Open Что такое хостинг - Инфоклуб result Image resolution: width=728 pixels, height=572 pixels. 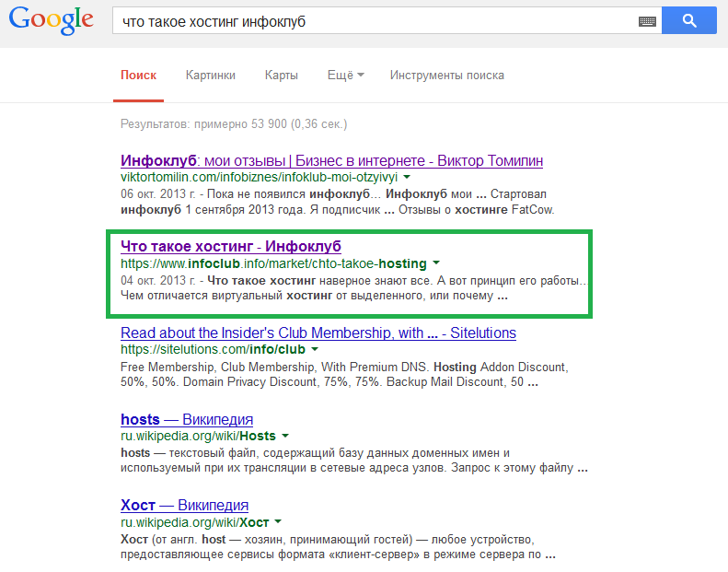coord(231,246)
